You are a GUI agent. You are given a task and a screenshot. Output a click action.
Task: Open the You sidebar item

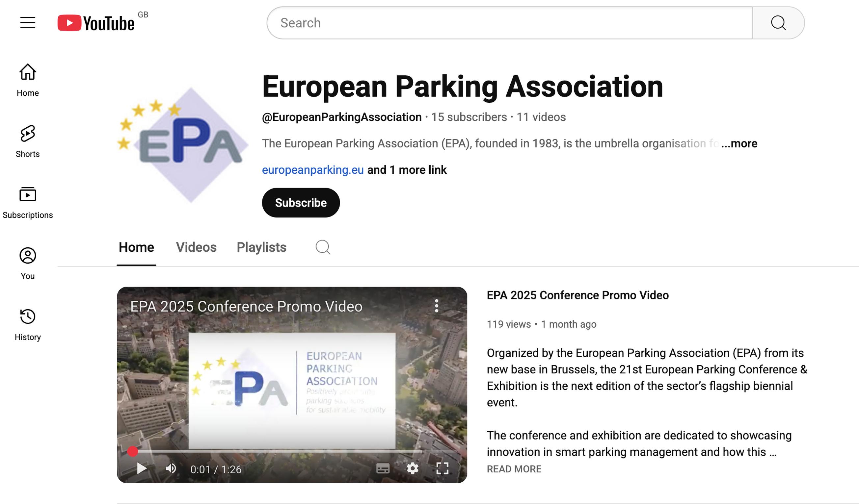[x=28, y=263]
